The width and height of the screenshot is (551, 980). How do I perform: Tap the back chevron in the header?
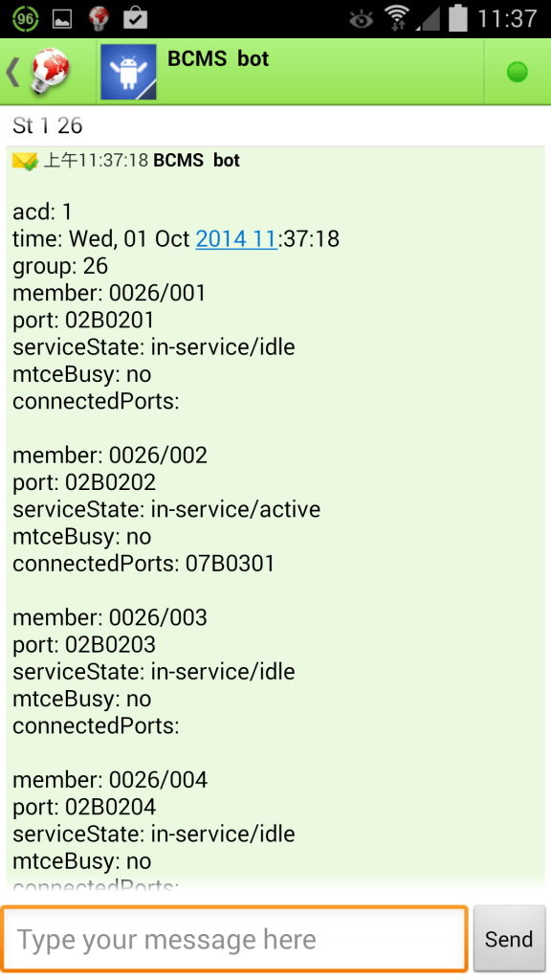tap(12, 71)
